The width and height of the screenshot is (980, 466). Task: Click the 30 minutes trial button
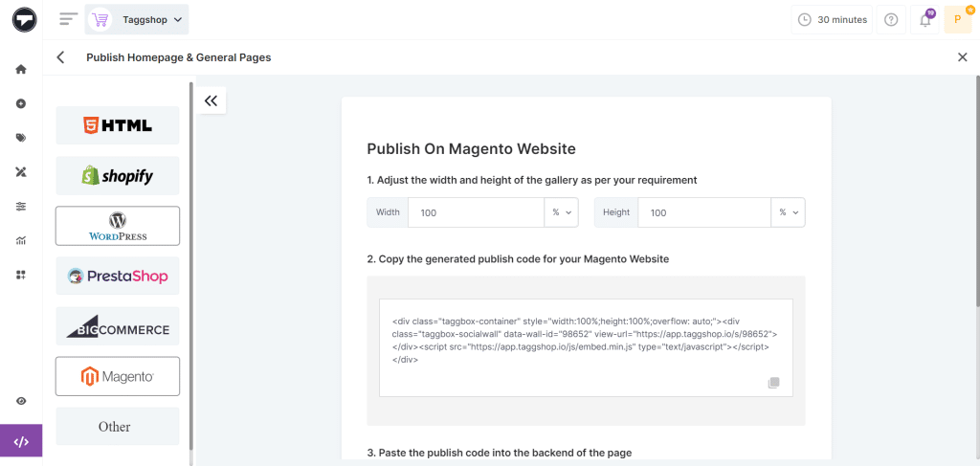[833, 19]
